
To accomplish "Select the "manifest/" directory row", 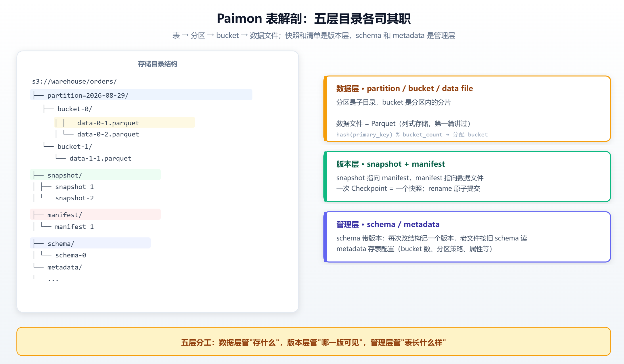I will [x=95, y=214].
